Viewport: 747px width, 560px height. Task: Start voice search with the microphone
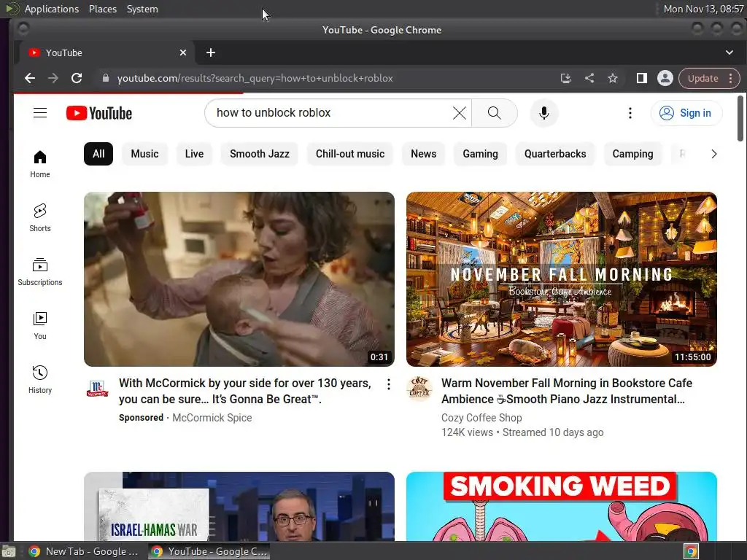tap(544, 113)
